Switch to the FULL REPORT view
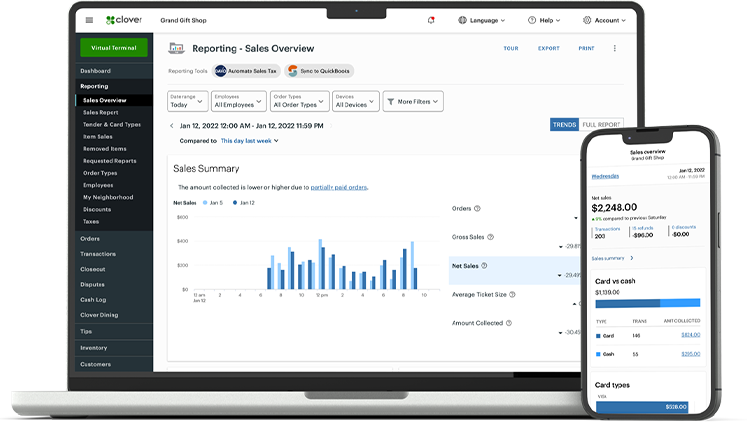The width and height of the screenshot is (747, 422). click(600, 125)
